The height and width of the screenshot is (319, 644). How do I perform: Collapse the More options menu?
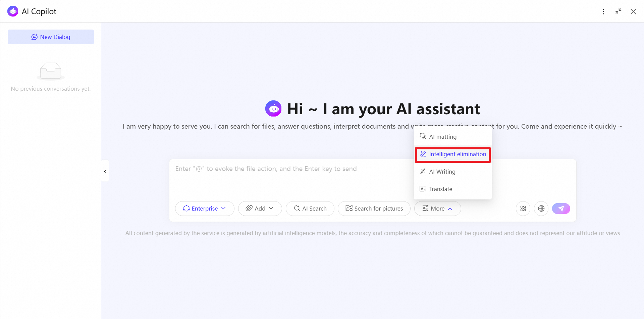[437, 209]
